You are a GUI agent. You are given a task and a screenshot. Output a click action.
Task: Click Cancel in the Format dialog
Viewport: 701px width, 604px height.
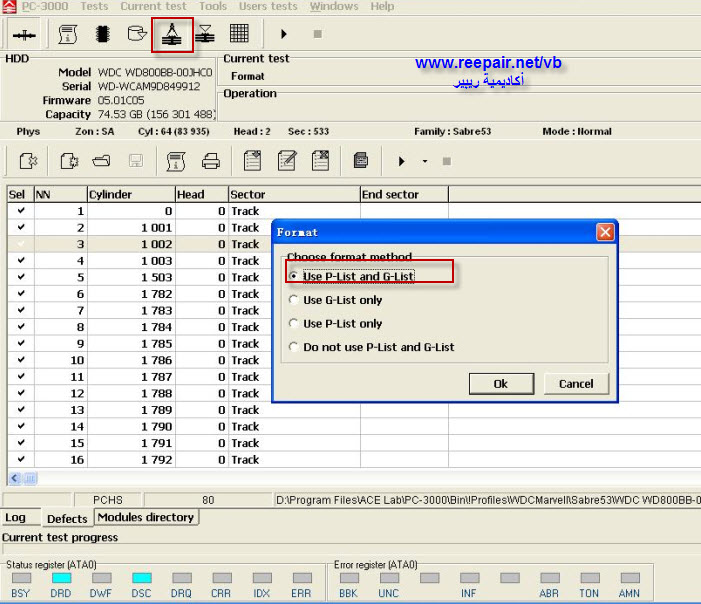(x=576, y=384)
